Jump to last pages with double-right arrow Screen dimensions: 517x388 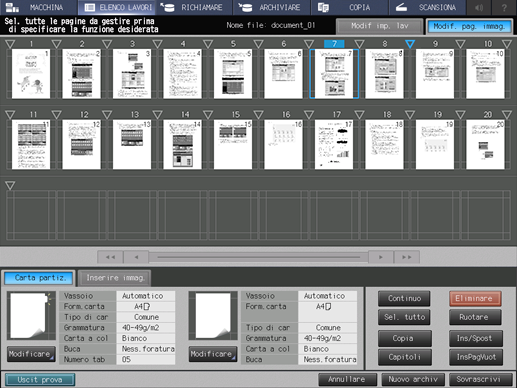point(406,257)
